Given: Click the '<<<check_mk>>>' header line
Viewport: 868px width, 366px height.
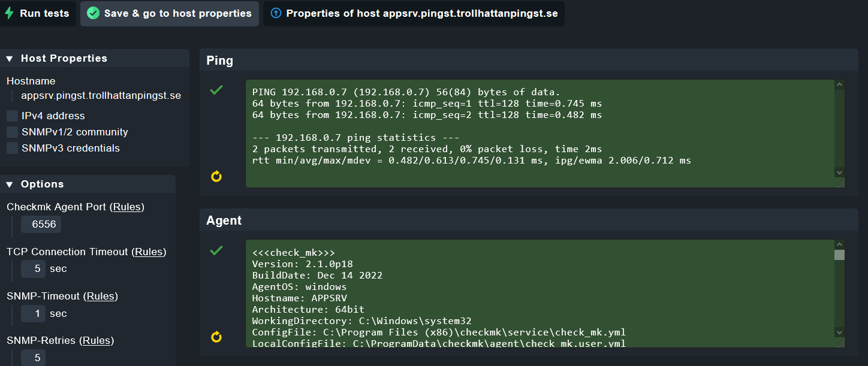Looking at the screenshot, I should click(293, 253).
